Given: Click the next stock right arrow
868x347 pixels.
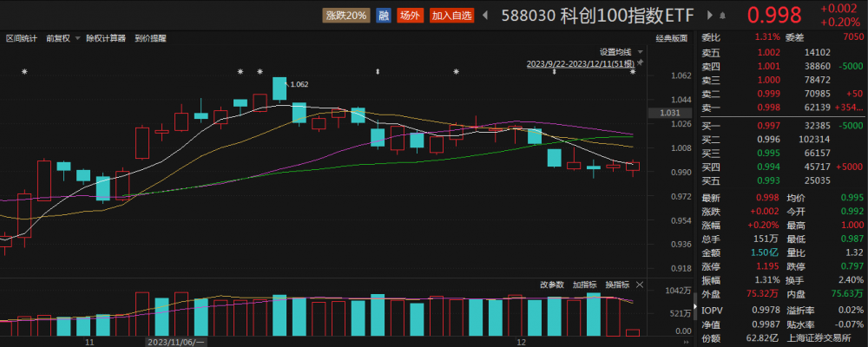Looking at the screenshot, I should pyautogui.click(x=708, y=15).
